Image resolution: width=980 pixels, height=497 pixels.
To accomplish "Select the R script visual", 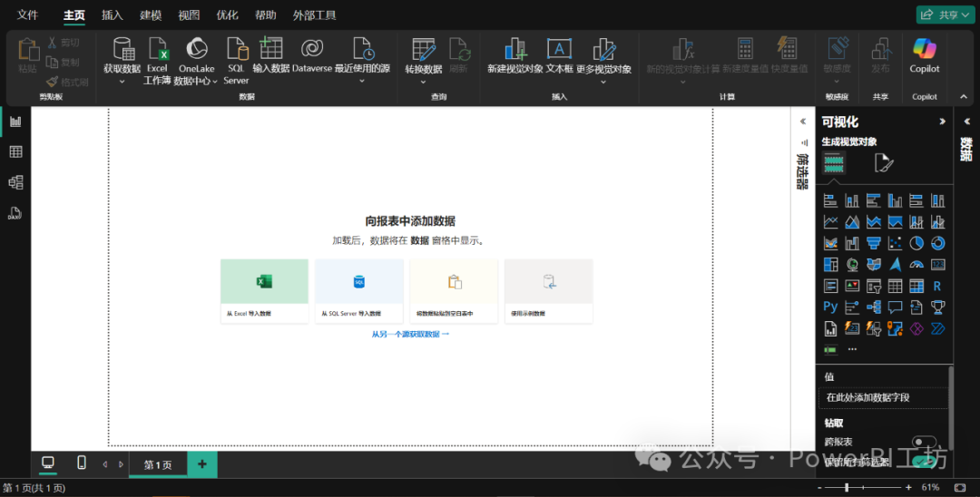I will [x=937, y=286].
